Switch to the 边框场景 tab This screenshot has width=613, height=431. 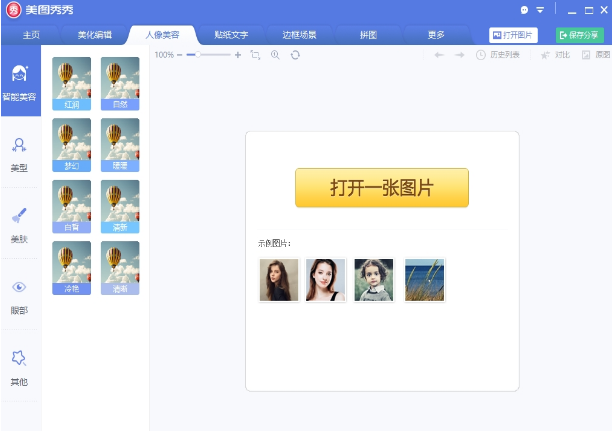299,35
